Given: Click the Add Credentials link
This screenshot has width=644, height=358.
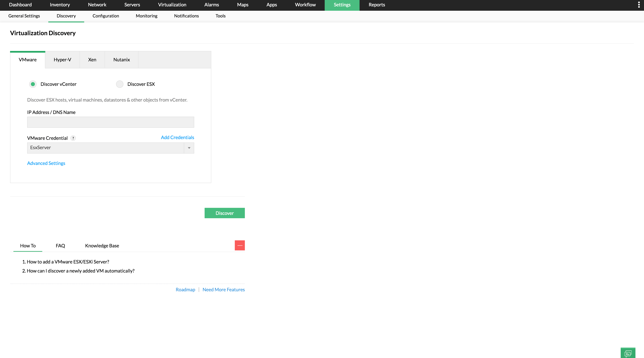Looking at the screenshot, I should point(177,137).
